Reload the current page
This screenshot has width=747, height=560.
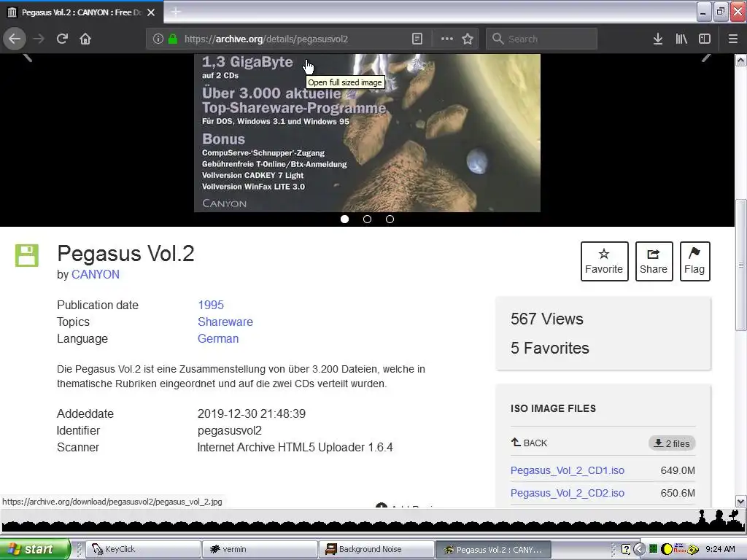coord(62,39)
